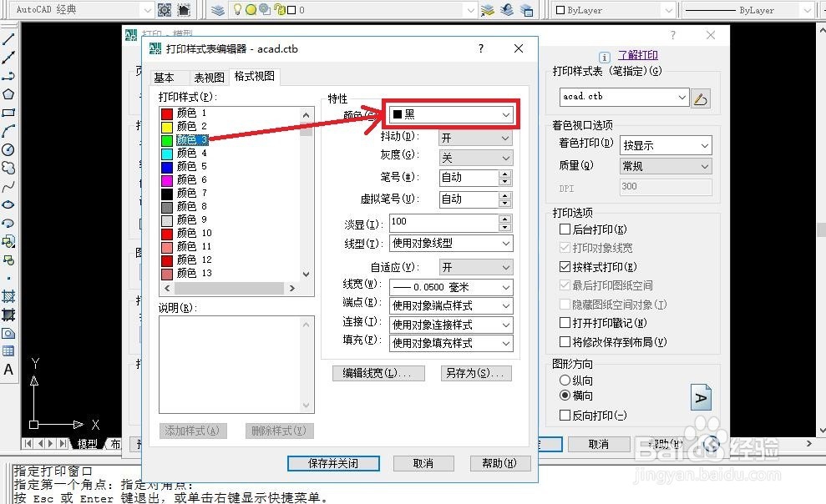Open the 颜色 dropdown showing 黑
826x504 pixels.
pyautogui.click(x=451, y=114)
